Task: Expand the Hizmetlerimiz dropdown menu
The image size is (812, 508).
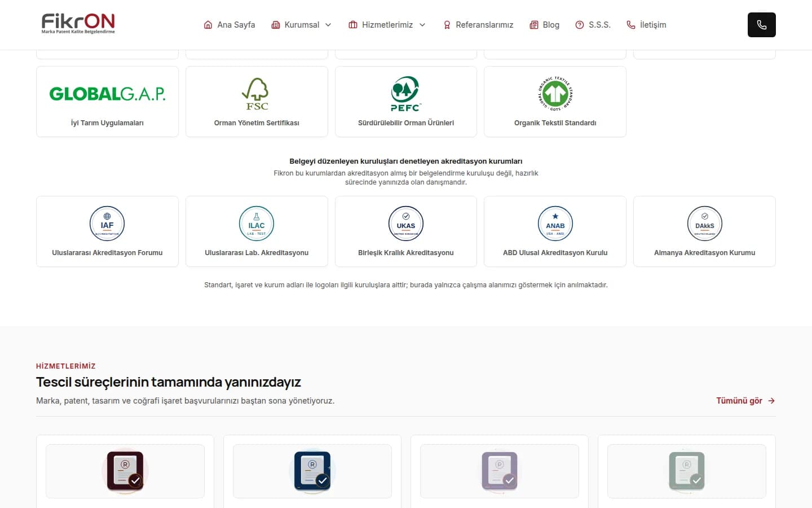Action: pos(387,25)
